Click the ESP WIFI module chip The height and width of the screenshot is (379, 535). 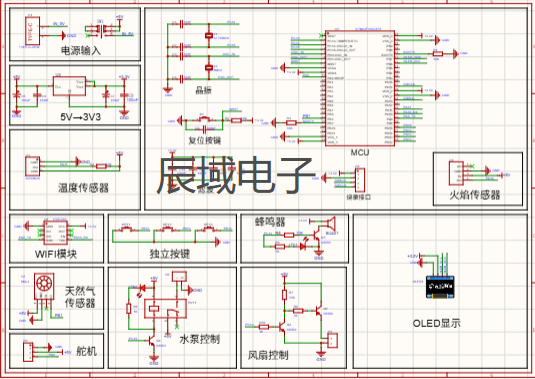[55, 233]
